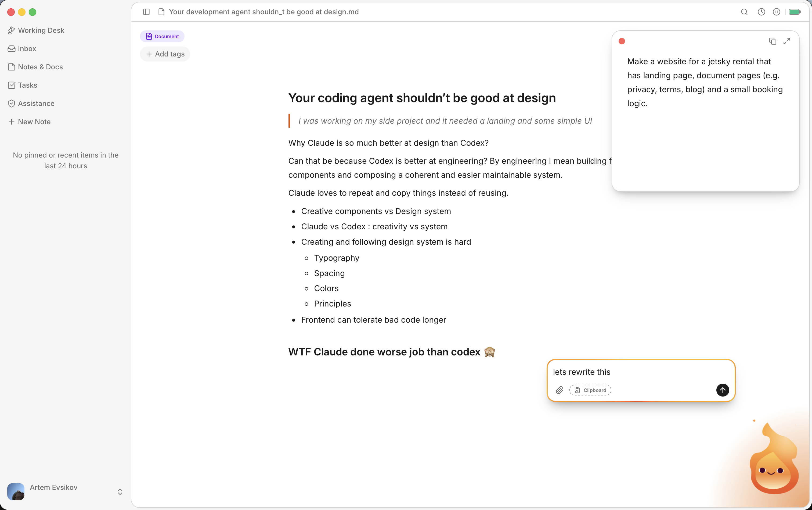
Task: Click bullet 'Creating and following design system is hard'
Action: click(x=386, y=242)
